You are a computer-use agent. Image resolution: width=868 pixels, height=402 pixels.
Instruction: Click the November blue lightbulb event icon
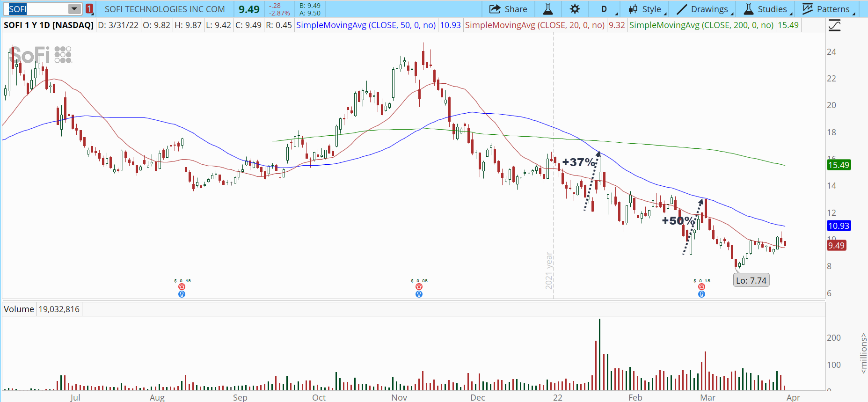click(419, 294)
